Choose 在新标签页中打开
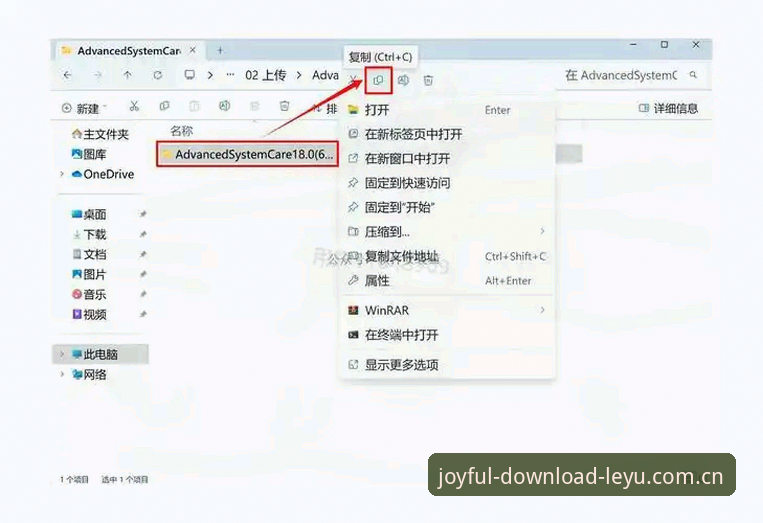Viewport: 763px width, 523px height. (x=447, y=134)
